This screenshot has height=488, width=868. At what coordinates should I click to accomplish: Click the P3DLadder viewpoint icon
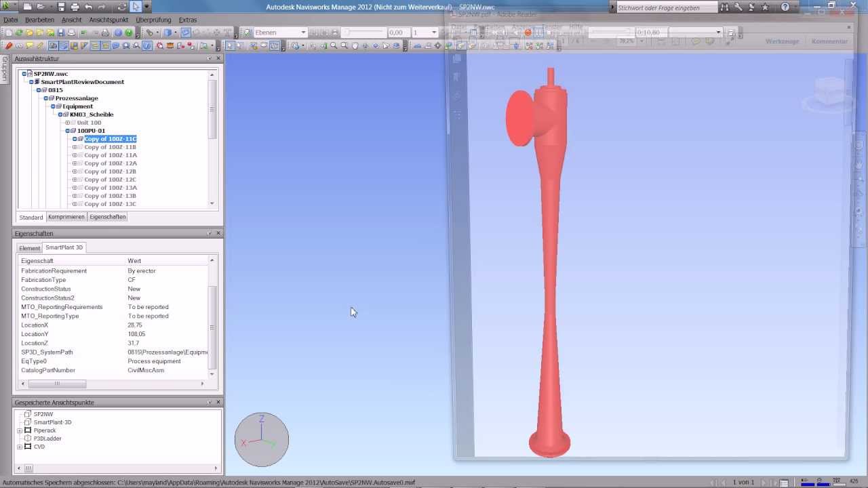[x=28, y=439]
